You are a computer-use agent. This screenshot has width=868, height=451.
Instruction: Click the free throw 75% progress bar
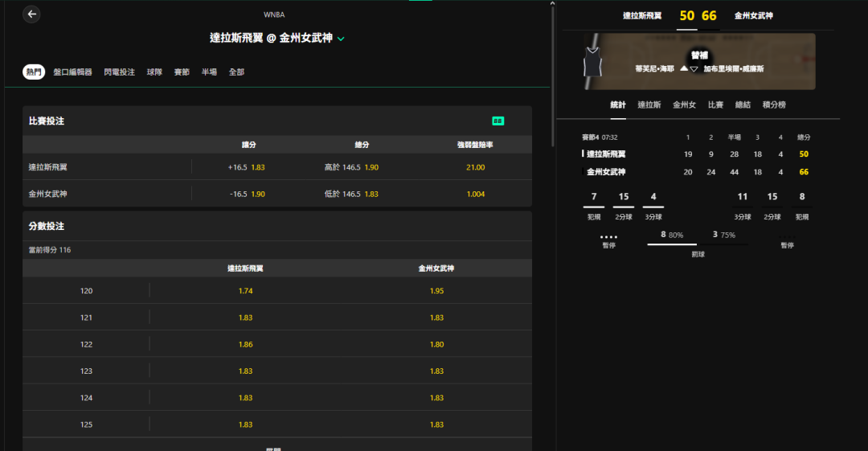723,244
